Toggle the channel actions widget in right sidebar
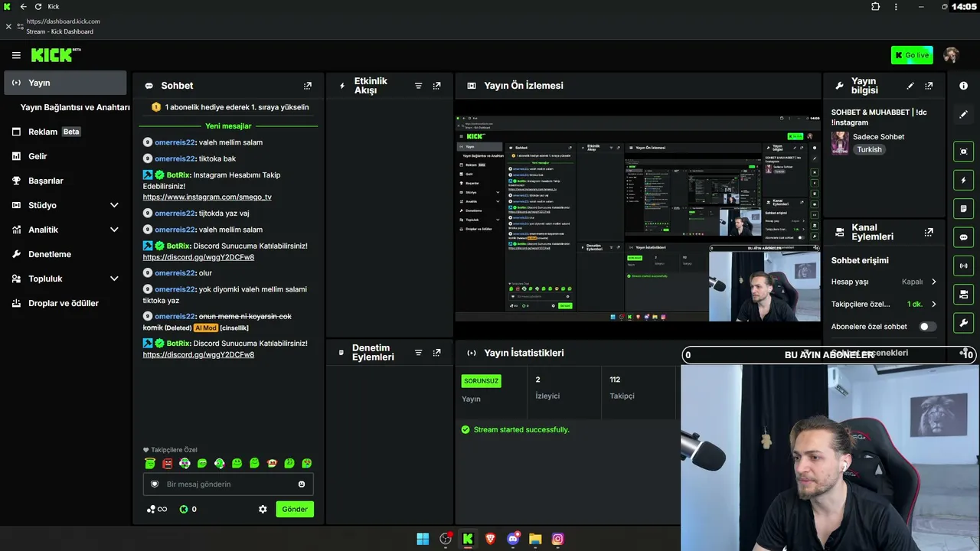Screen dimensions: 980x551 (x=963, y=294)
